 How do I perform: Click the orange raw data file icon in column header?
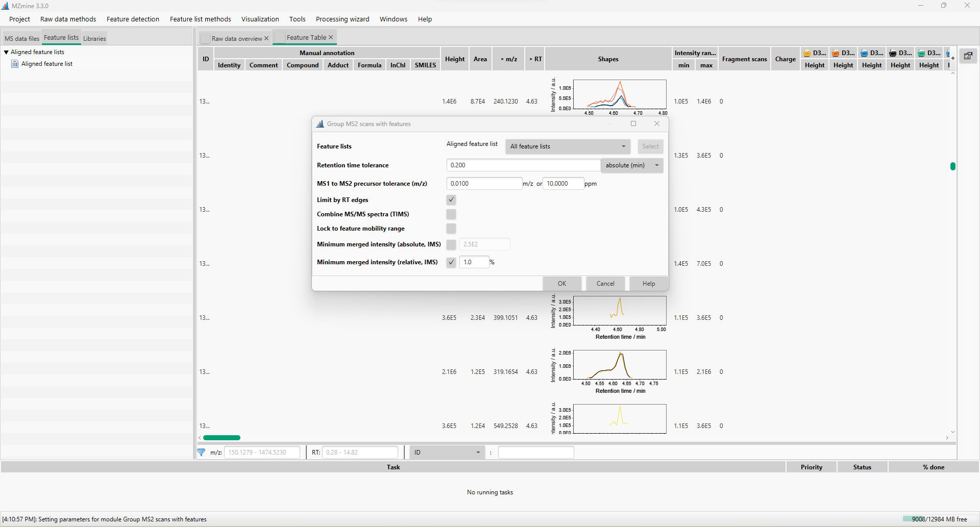[835, 53]
